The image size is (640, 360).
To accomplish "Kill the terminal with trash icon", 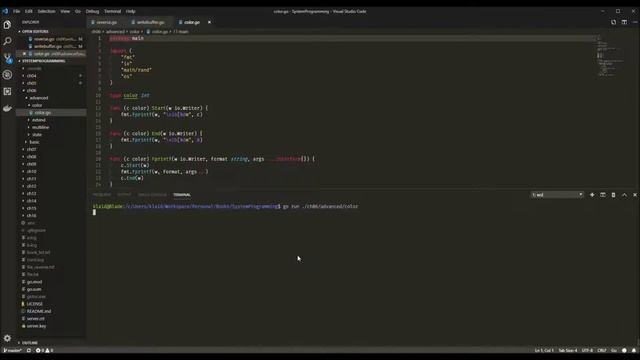I will point(613,195).
